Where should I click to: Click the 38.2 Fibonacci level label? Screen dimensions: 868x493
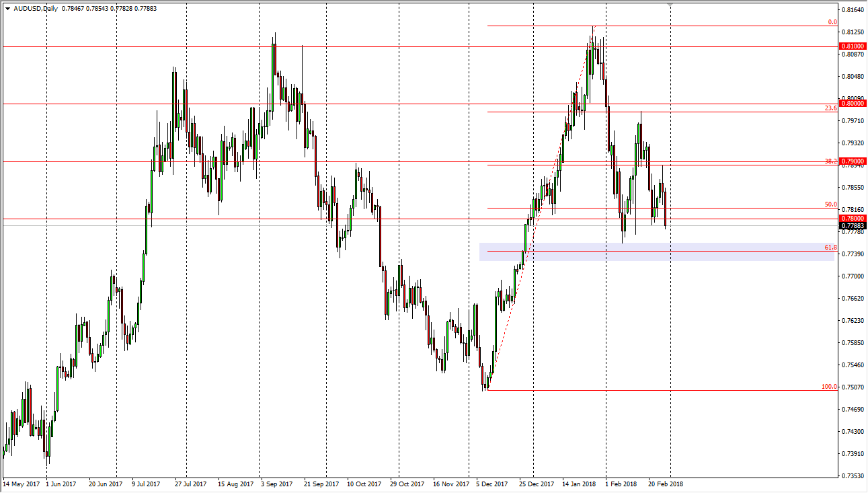point(830,161)
